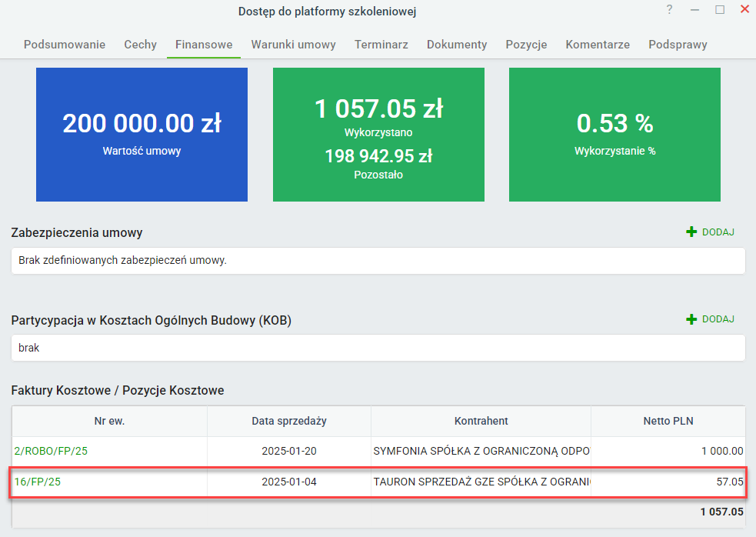Open the Cechy tab
The image size is (756, 537).
pyautogui.click(x=140, y=45)
